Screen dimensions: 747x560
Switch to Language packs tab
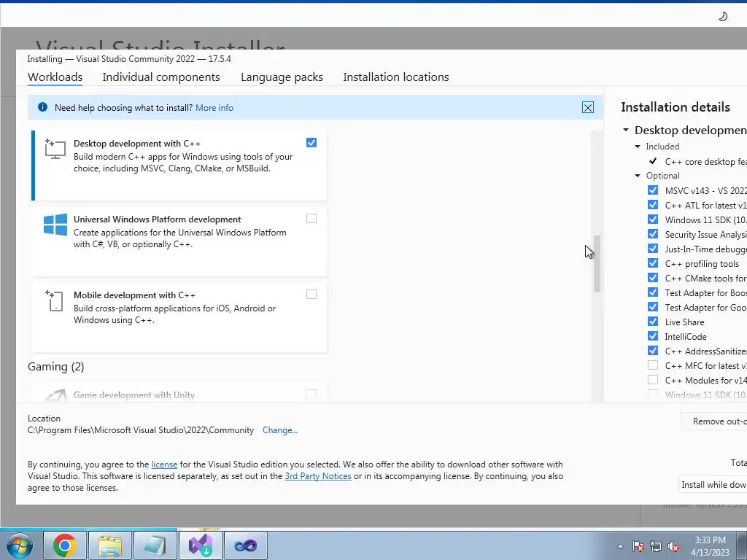[x=282, y=77]
